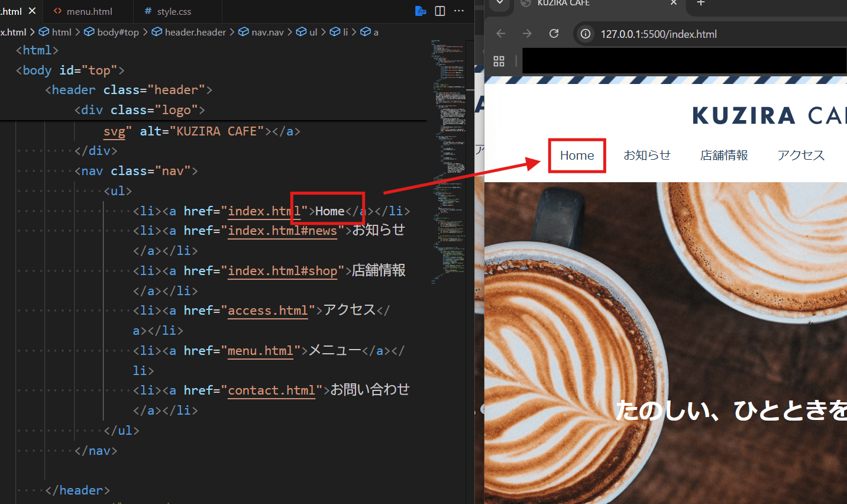Screen dimensions: 847x504
Task: Reload the browser page
Action: click(x=554, y=34)
